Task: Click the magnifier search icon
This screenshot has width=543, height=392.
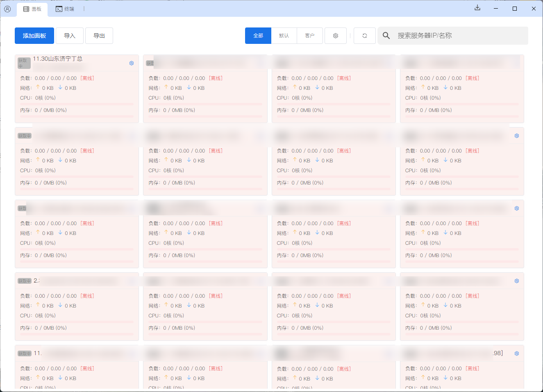Action: (386, 36)
